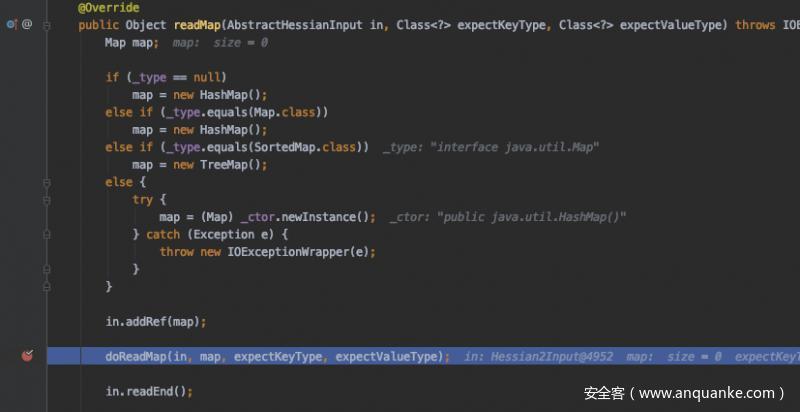Screen dimensions: 800x412
Task: Click the readMap method name
Action: tap(197, 25)
